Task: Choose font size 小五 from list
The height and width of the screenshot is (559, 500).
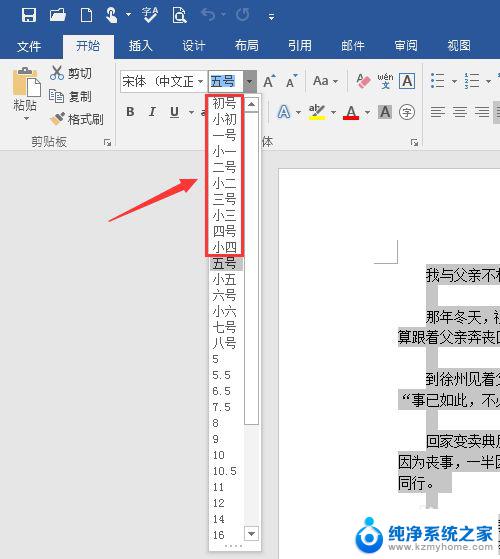Action: tap(225, 280)
